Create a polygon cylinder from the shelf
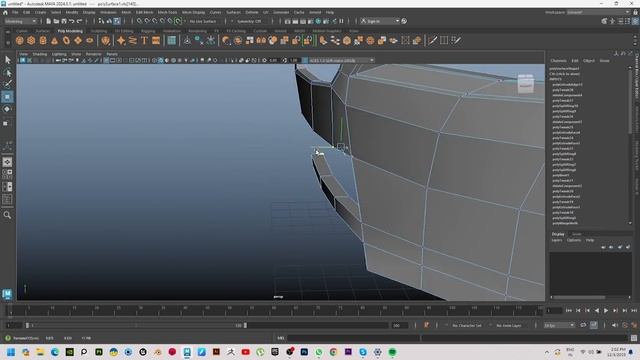Image resolution: width=640 pixels, height=360 pixels. click(x=43, y=40)
